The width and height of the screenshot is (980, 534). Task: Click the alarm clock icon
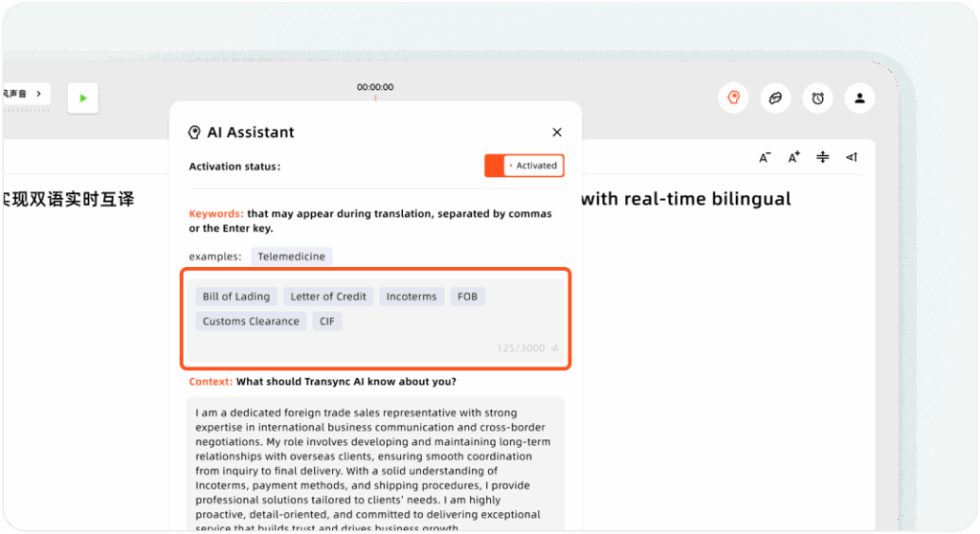point(817,98)
